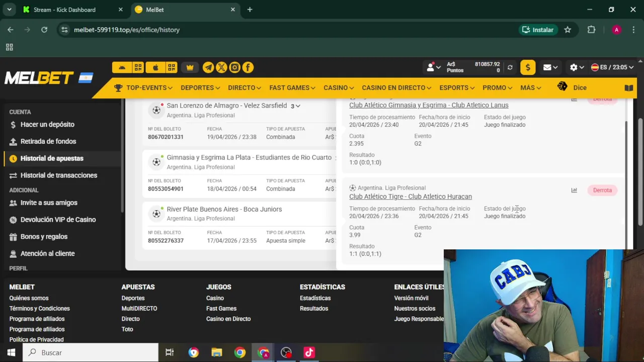Open Tigre - Huracan match link
644x362 pixels.
411,197
